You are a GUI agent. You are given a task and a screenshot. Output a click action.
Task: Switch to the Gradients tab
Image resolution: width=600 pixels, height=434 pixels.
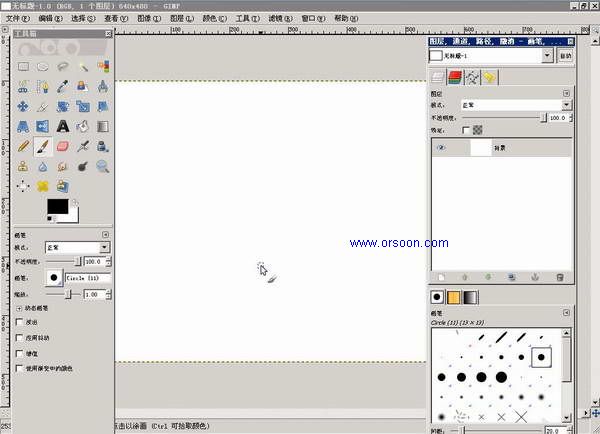tap(470, 297)
